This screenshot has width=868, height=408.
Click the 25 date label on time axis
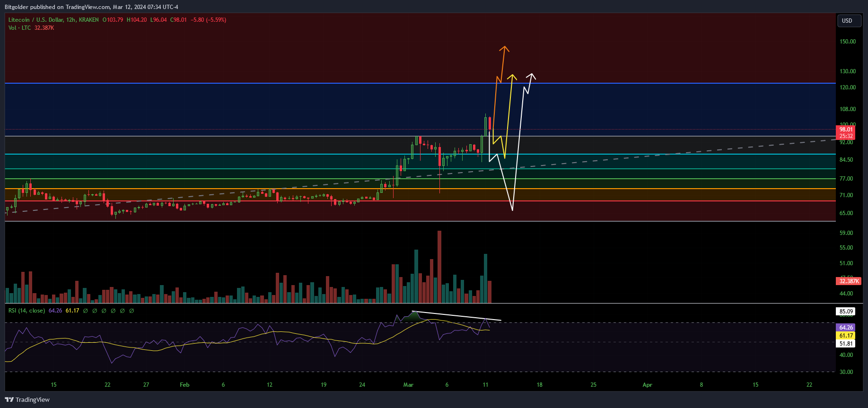click(593, 385)
